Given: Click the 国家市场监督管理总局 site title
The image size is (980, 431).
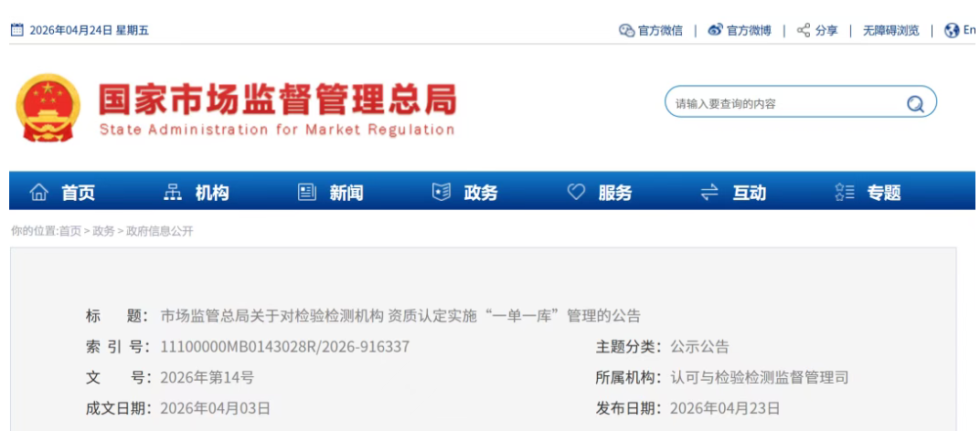Looking at the screenshot, I should coord(278,100).
